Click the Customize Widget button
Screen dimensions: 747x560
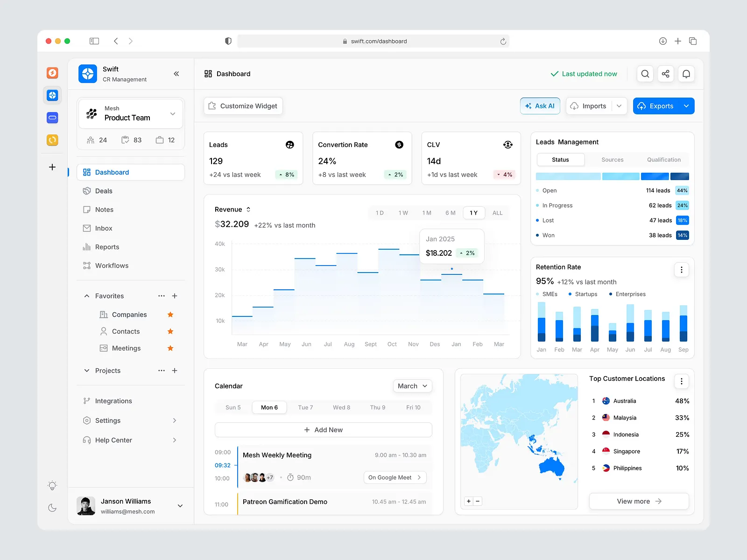click(243, 106)
